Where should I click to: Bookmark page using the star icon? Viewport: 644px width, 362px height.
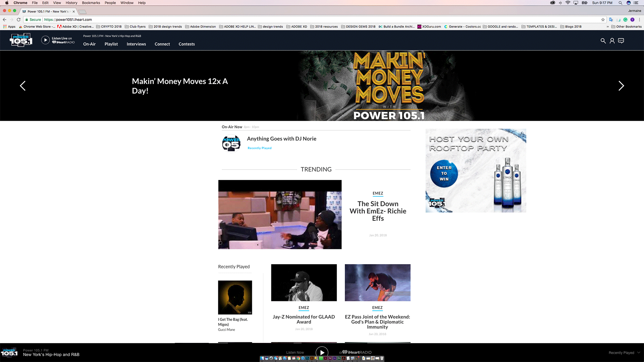pyautogui.click(x=603, y=20)
